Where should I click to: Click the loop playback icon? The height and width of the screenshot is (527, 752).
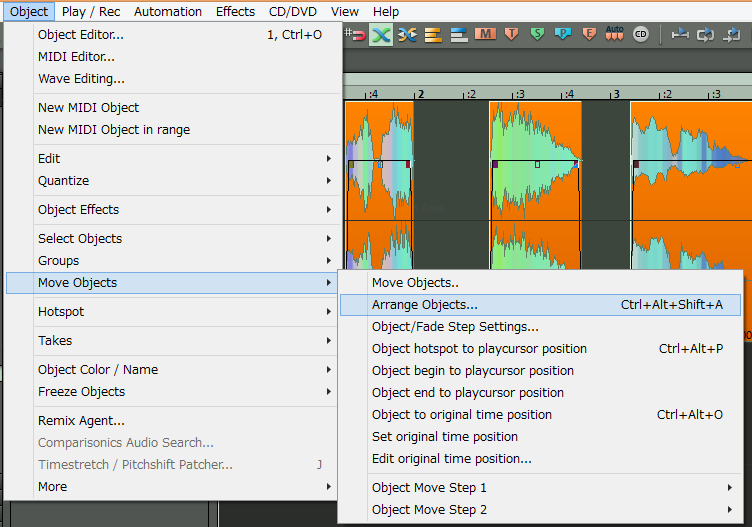tap(705, 35)
